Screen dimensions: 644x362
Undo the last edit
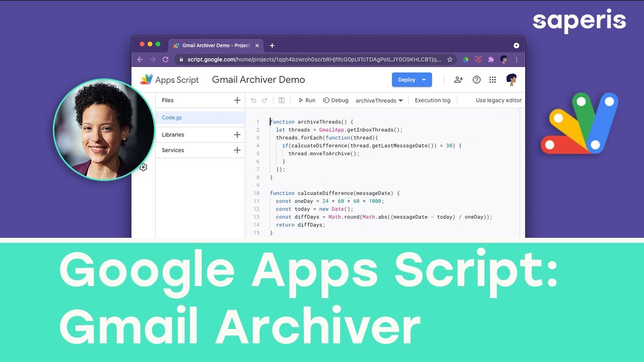pos(254,100)
